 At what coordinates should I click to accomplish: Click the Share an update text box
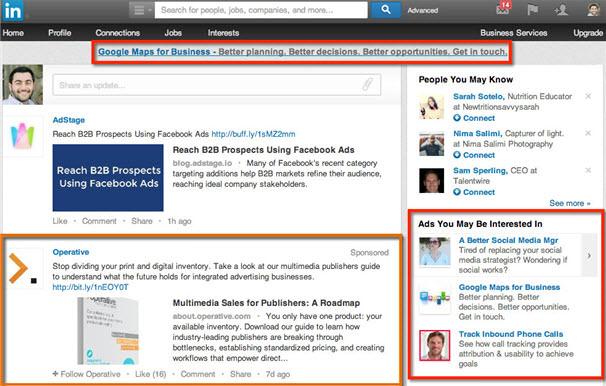[216, 85]
